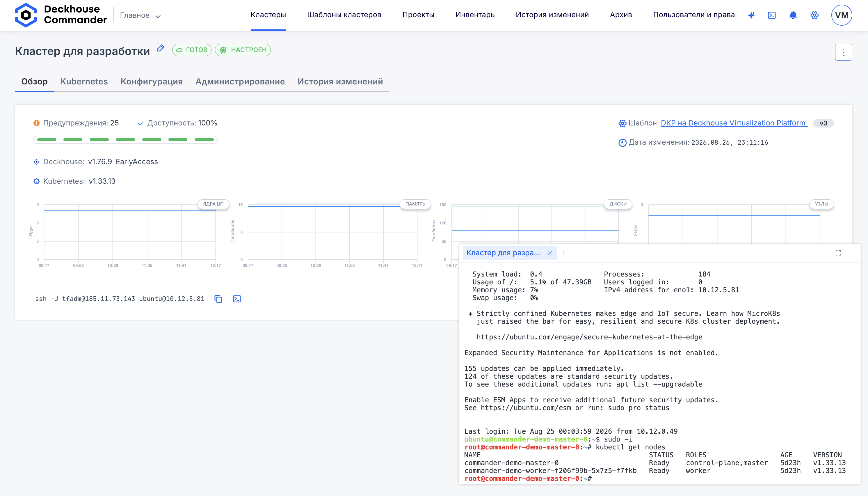Click the ГОТОВ status badge
Image resolution: width=868 pixels, height=496 pixels.
[x=192, y=50]
